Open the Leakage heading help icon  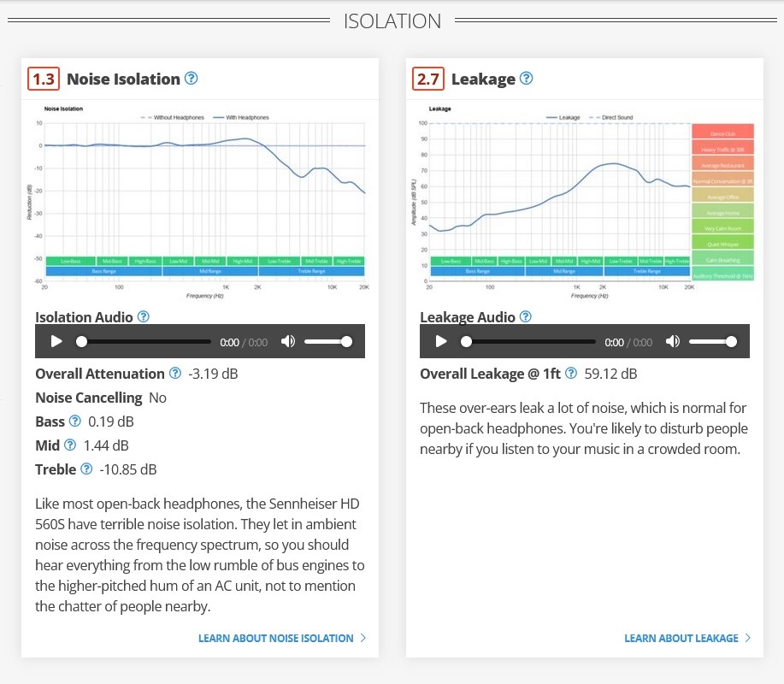click(x=526, y=79)
